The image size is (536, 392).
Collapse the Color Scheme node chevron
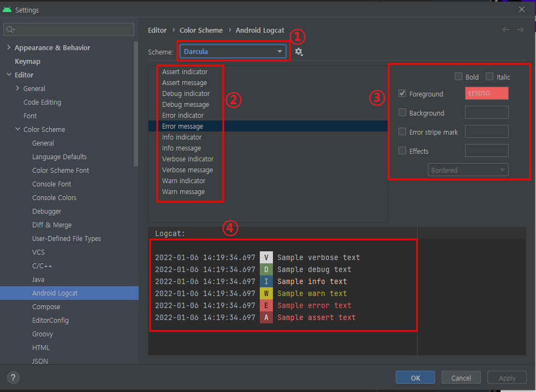(x=18, y=129)
